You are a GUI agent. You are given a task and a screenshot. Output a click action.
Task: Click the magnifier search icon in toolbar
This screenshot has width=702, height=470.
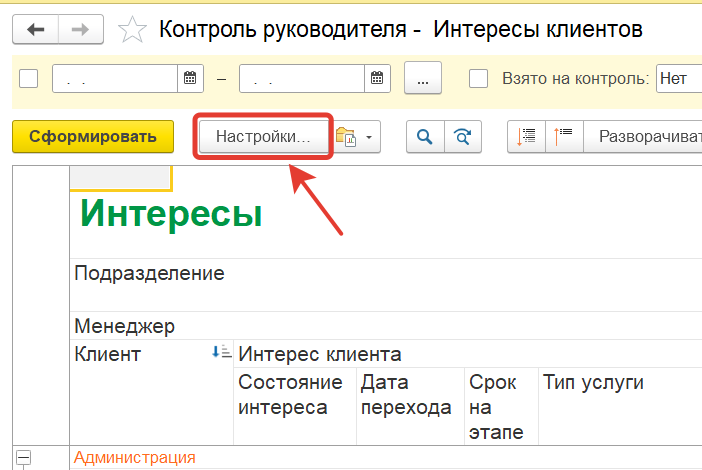tap(424, 137)
